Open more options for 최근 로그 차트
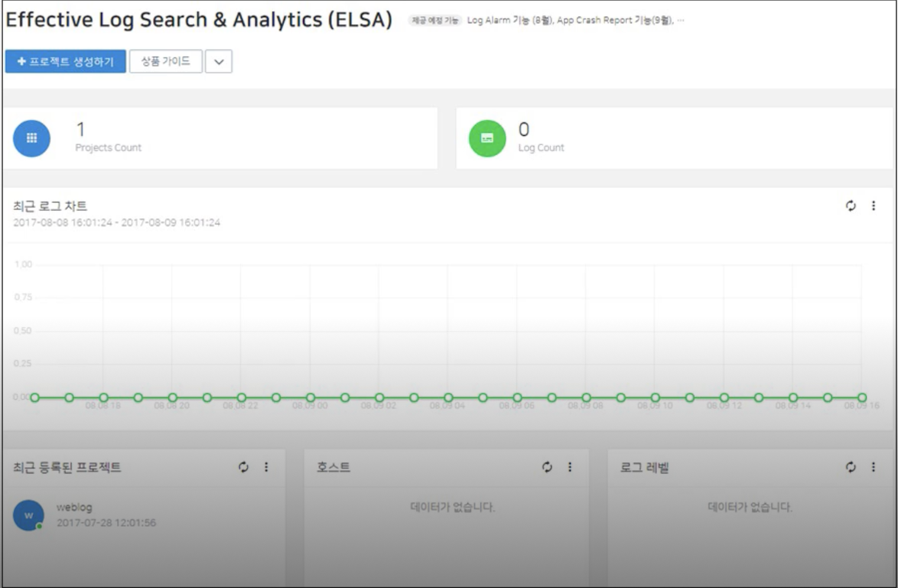Viewport: 898px width, 588px height. click(x=874, y=205)
